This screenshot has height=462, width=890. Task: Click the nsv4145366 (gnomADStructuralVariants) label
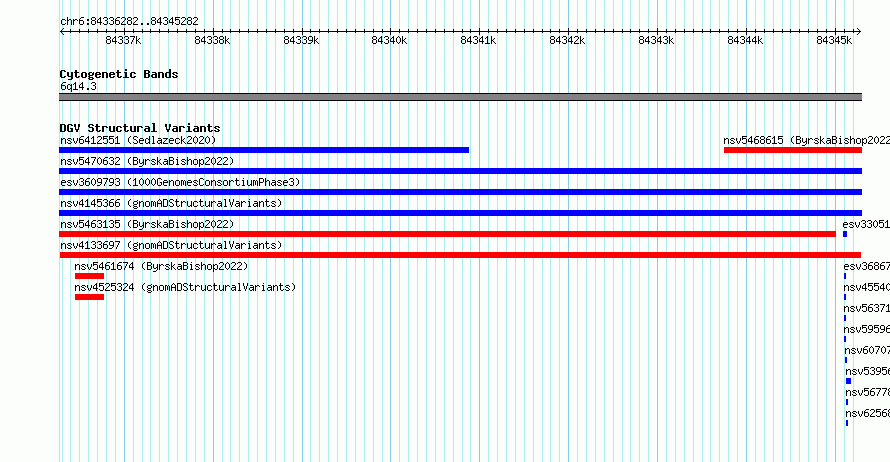click(x=171, y=203)
